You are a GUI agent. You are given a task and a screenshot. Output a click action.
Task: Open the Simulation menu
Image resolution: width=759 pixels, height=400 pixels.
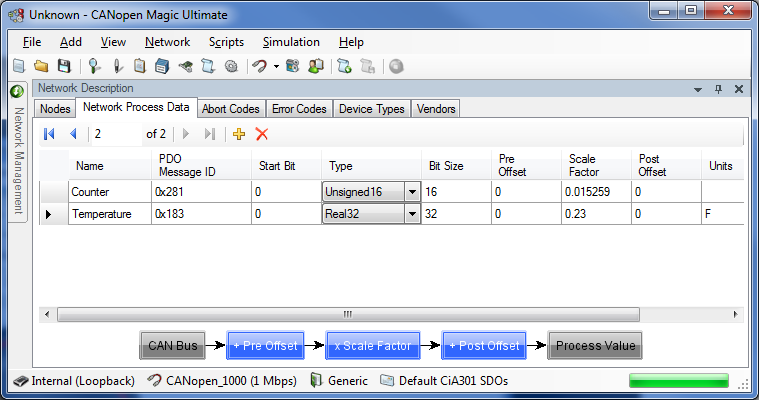291,42
